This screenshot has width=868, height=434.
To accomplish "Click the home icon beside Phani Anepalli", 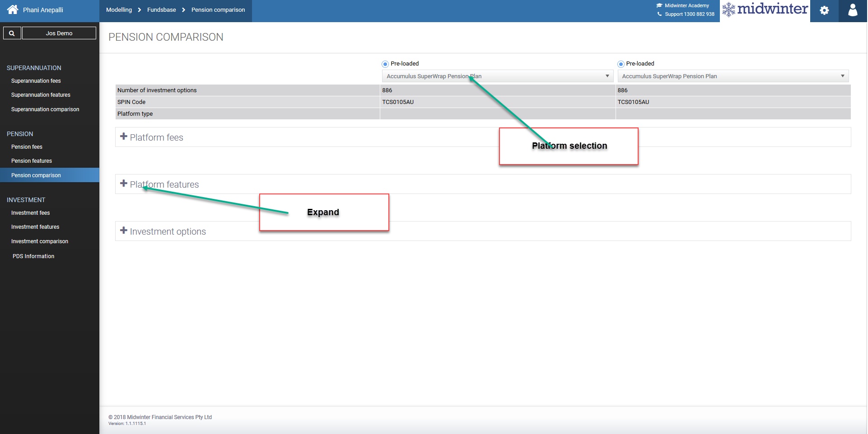I will pos(13,9).
